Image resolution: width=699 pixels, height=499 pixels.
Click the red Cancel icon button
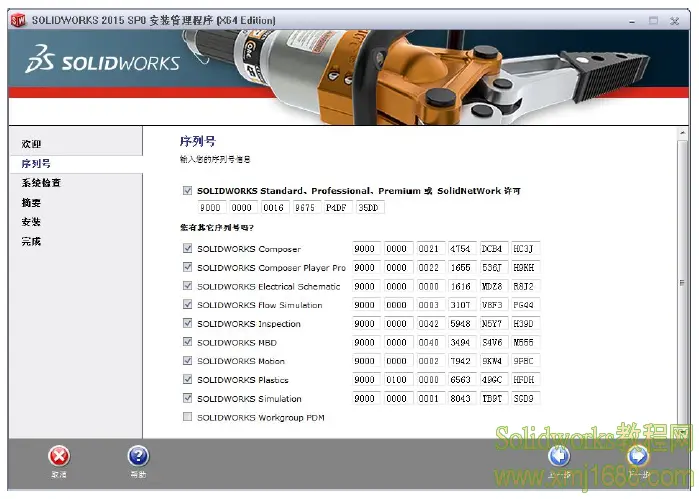[59, 456]
